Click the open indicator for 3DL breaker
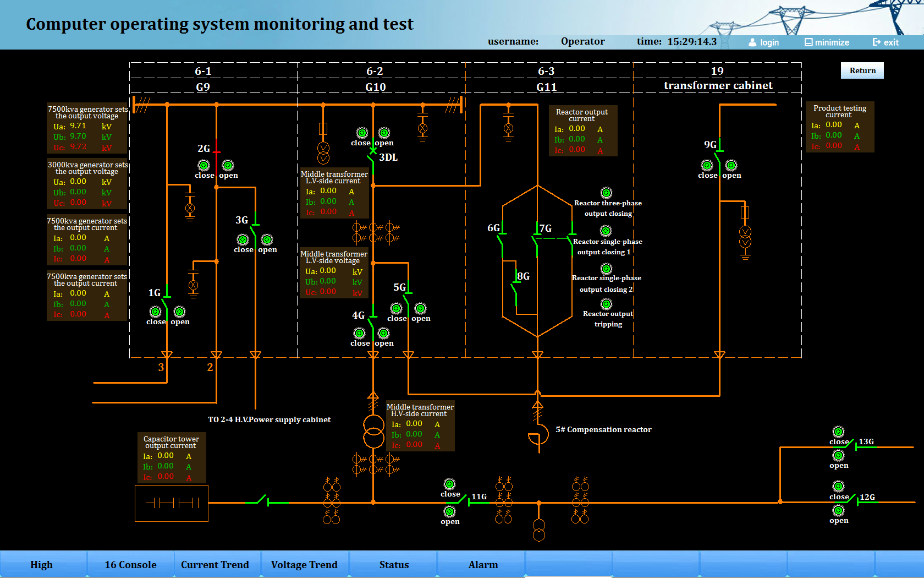 click(384, 133)
